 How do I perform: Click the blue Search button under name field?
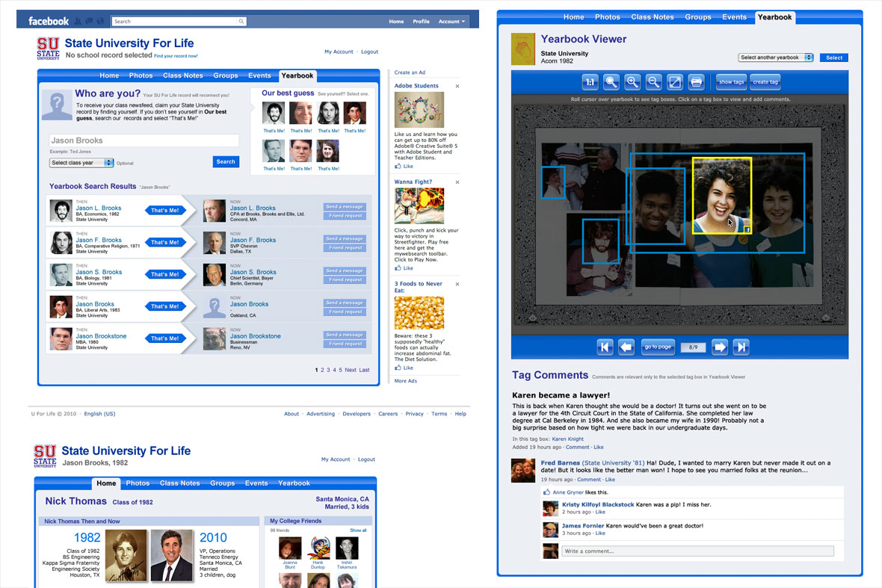226,161
